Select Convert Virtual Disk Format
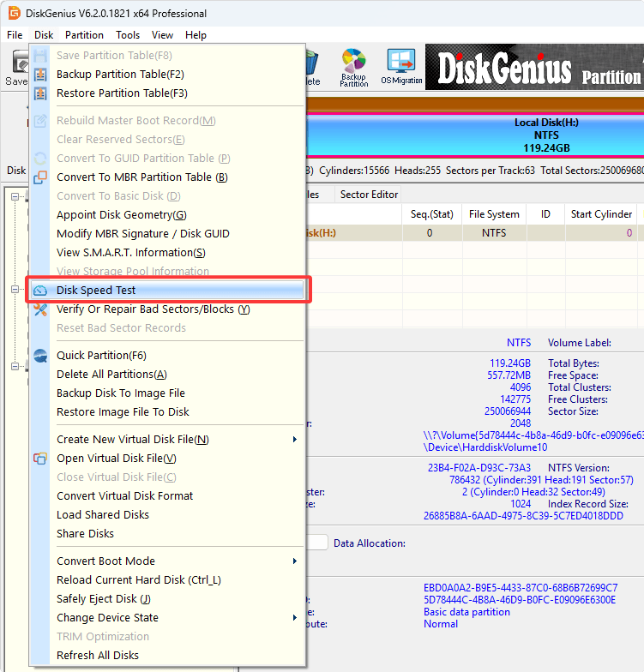 click(168, 495)
